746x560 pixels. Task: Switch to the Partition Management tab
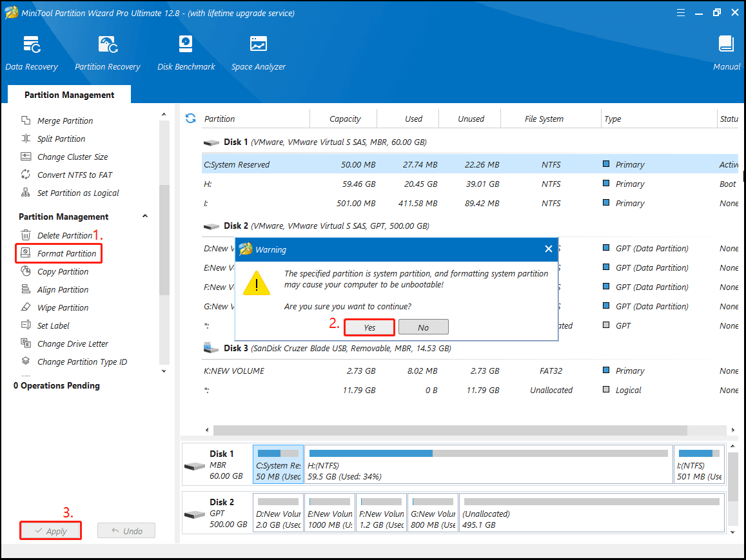point(68,95)
